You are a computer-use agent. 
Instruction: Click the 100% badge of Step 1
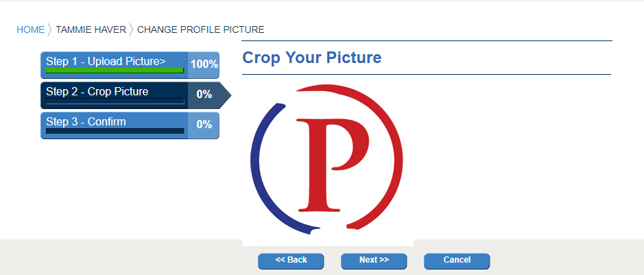[x=204, y=65]
